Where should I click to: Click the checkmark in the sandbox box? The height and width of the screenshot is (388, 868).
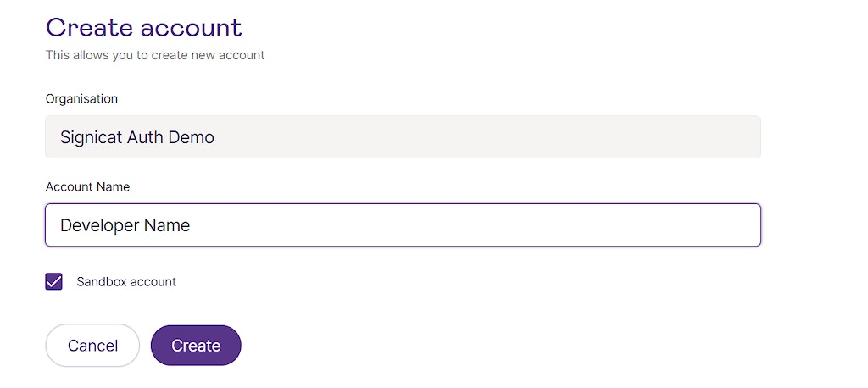pyautogui.click(x=54, y=281)
